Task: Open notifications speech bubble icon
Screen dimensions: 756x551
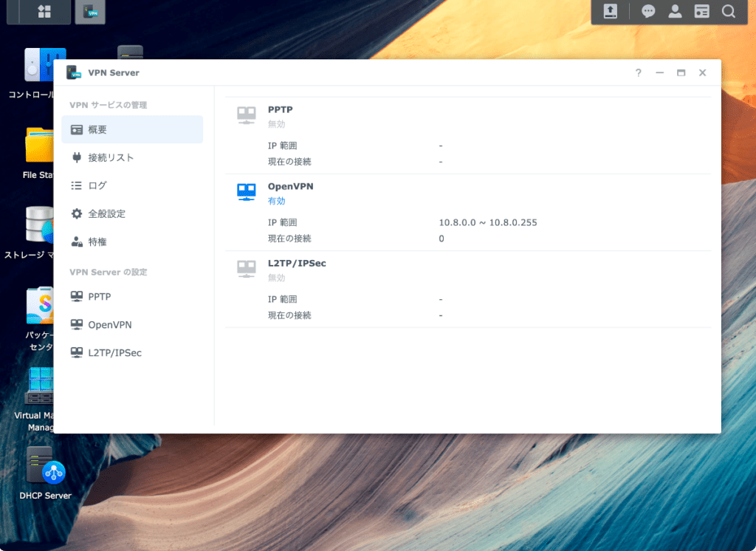Action: tap(648, 11)
